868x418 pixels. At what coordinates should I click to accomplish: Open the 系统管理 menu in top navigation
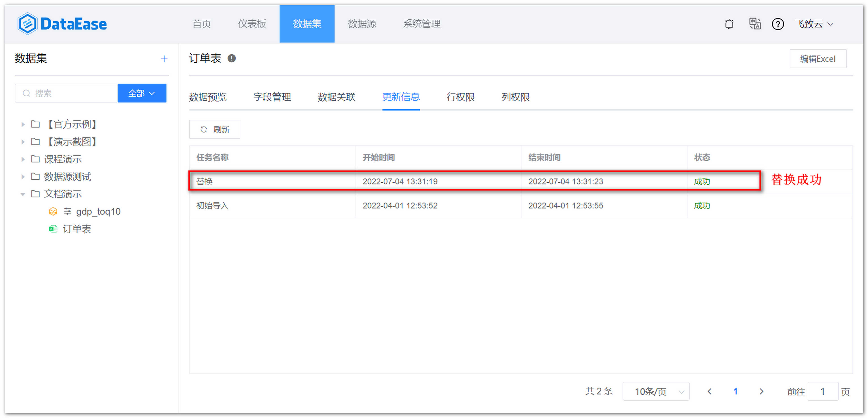421,24
